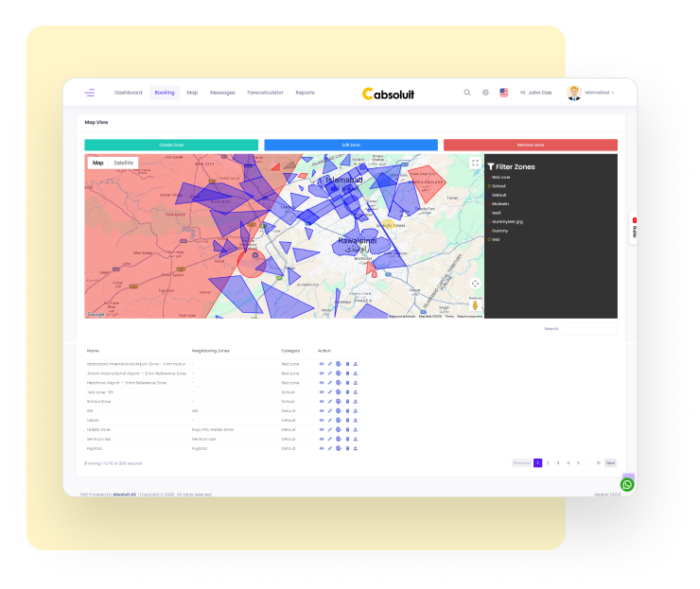This screenshot has height=589, width=700.
Task: Click the Cabsoluit logo
Action: [388, 94]
